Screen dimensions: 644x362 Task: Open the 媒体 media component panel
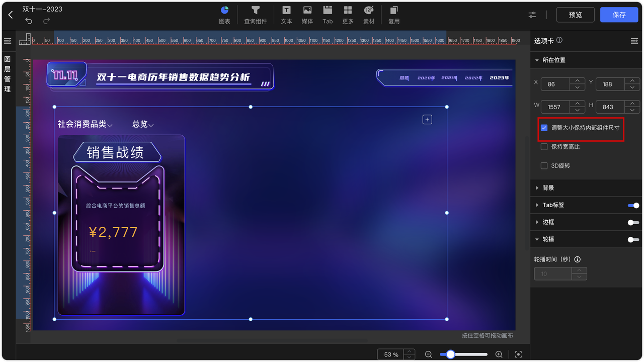(307, 14)
